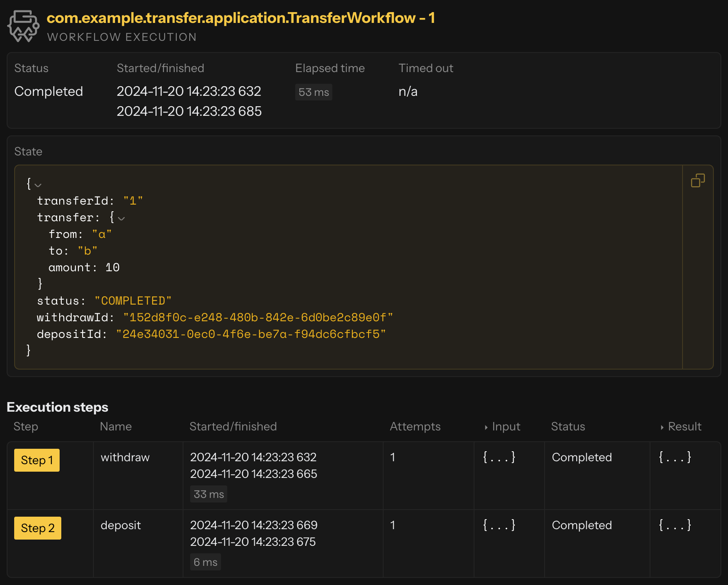This screenshot has width=728, height=585.
Task: Click the COMPLETED status value in the state JSON
Action: (x=133, y=300)
